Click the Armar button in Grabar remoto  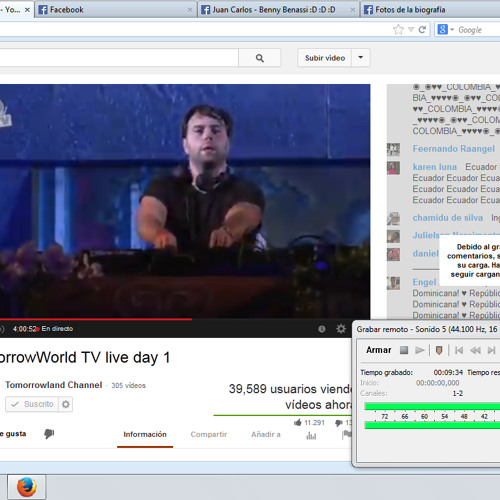pos(378,350)
